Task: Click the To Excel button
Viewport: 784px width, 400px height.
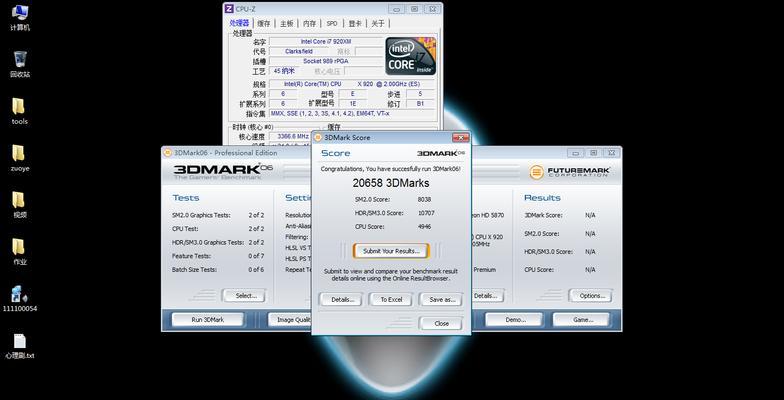Action: (x=391, y=300)
